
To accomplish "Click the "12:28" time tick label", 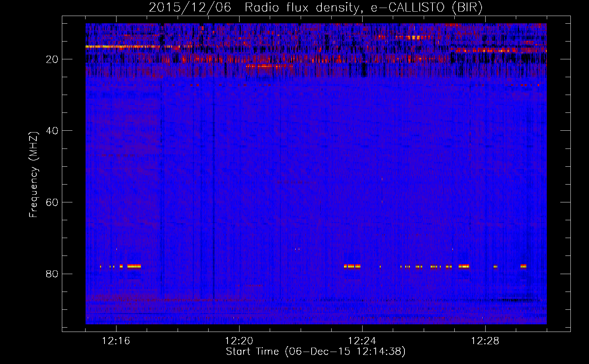I will (485, 341).
